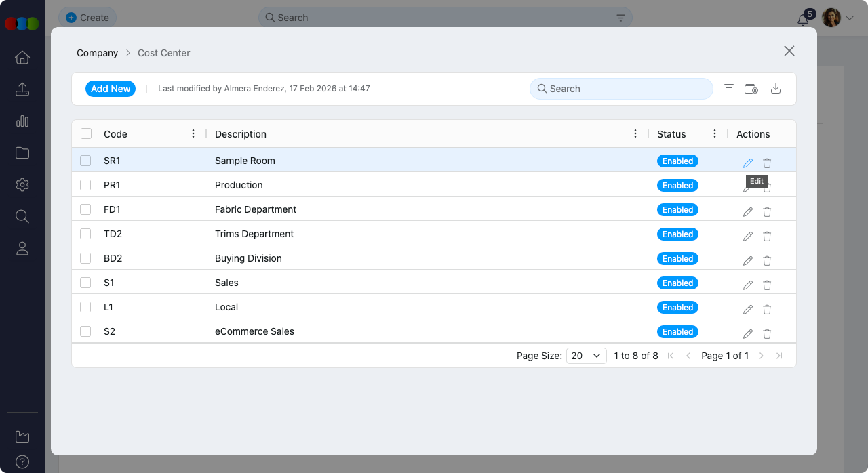Open the home icon in the sidebar

(x=22, y=58)
